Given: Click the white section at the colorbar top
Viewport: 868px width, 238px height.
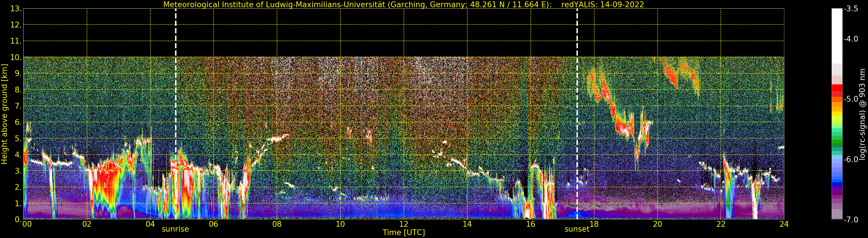Looking at the screenshot, I should click(837, 36).
